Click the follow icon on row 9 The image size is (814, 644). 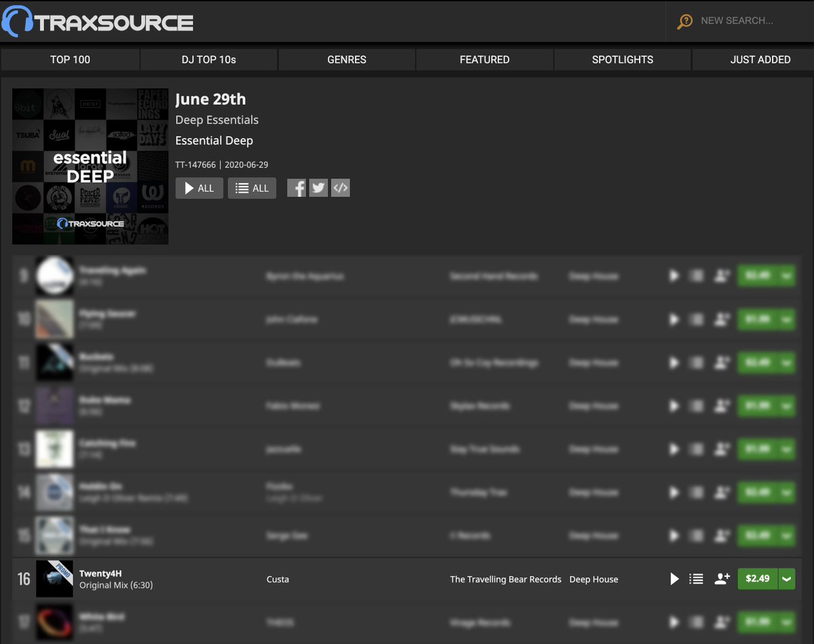(x=721, y=276)
